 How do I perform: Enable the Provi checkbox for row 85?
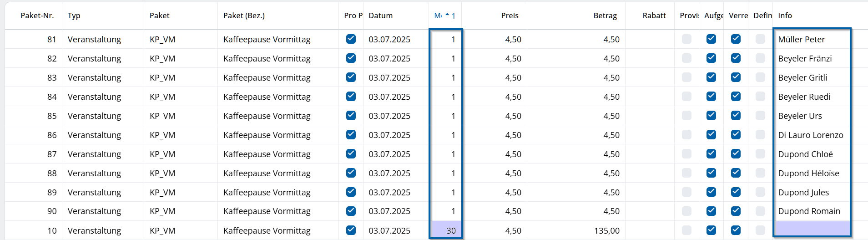(686, 116)
